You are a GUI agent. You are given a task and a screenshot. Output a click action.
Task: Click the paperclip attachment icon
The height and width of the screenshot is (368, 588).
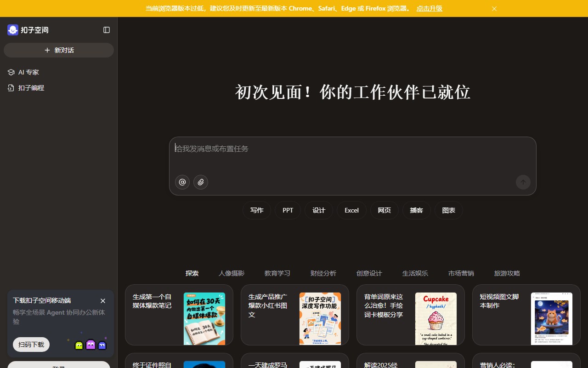coord(201,182)
